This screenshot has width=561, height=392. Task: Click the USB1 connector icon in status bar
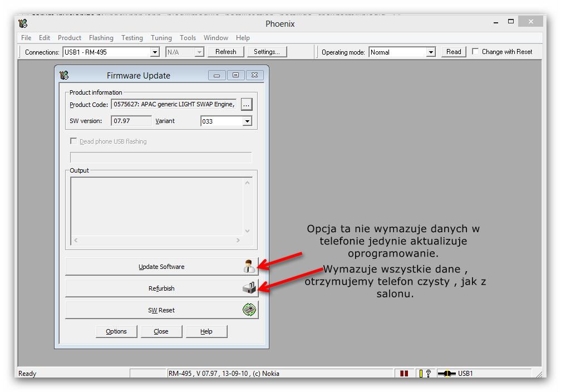point(447,374)
